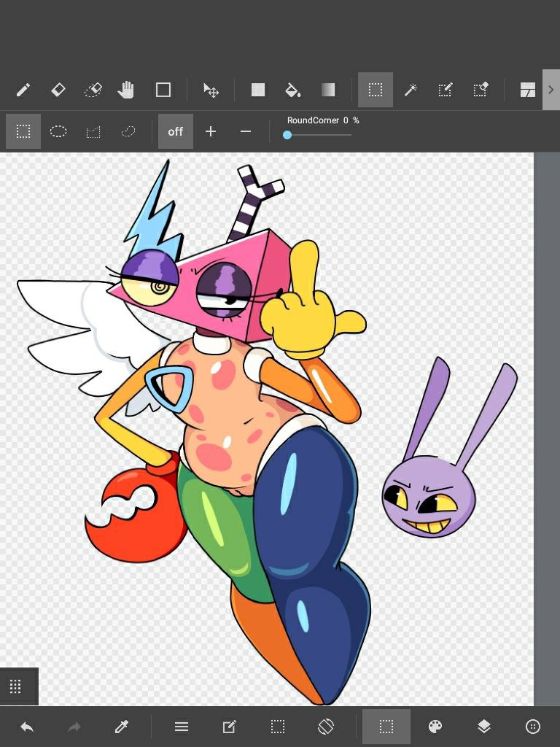Click the gray scrollbar strip beside canvas
The width and height of the screenshot is (560, 747).
pyautogui.click(x=547, y=429)
